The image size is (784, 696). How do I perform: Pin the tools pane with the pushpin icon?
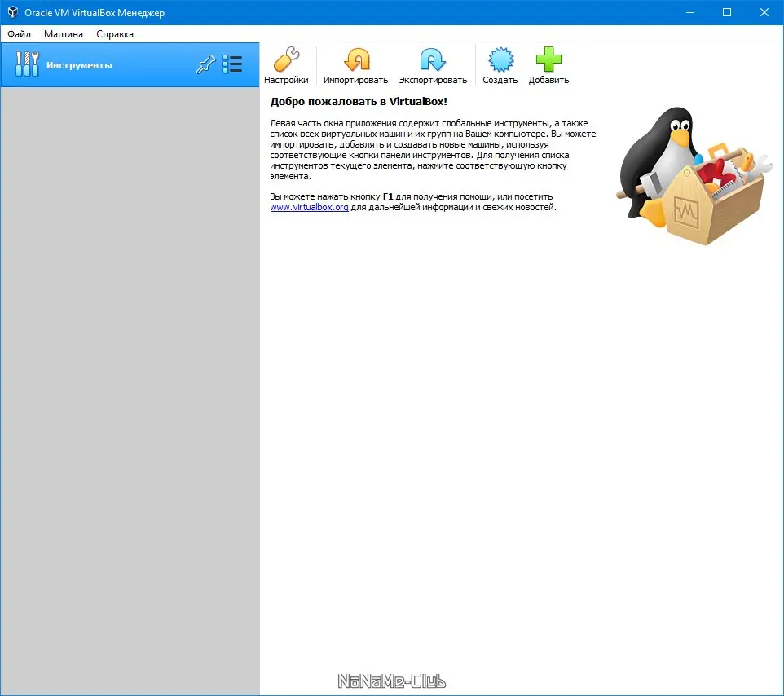pos(205,64)
